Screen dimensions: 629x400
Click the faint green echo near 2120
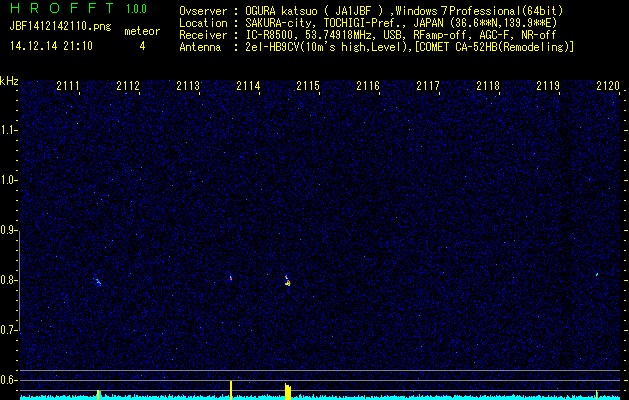597,274
